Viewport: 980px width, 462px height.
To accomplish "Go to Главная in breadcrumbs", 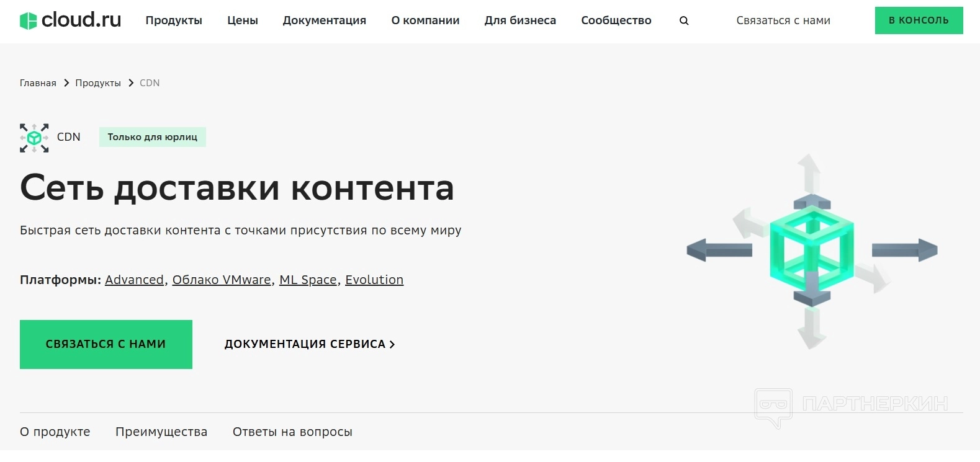I will [38, 83].
